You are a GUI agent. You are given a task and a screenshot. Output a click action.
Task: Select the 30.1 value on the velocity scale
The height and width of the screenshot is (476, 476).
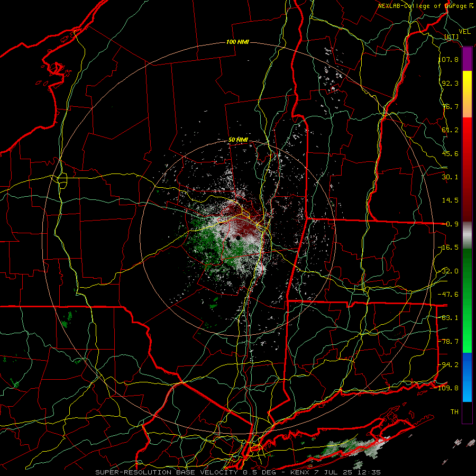451,177
